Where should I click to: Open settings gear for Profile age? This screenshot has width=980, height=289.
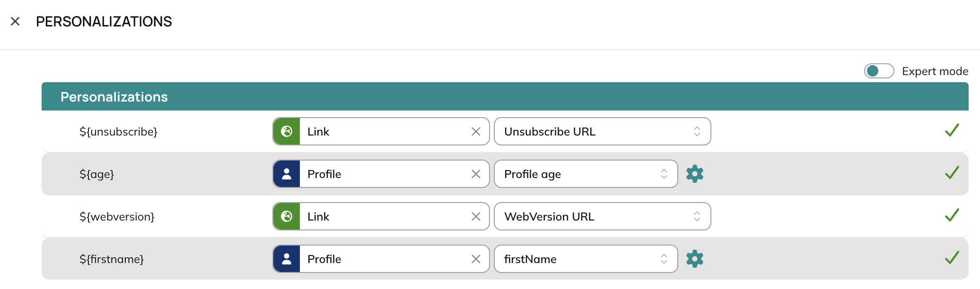coord(695,174)
